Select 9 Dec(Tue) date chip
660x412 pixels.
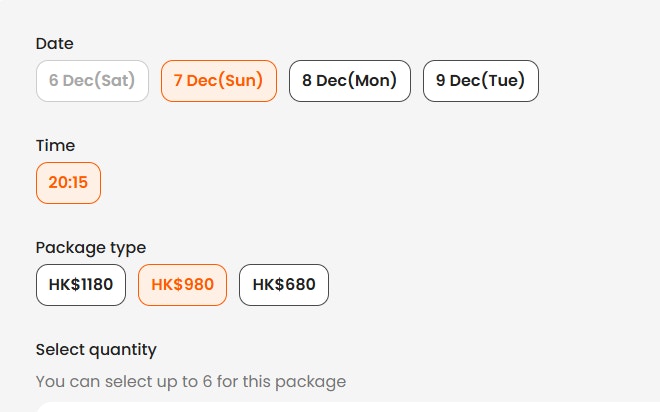click(x=480, y=81)
